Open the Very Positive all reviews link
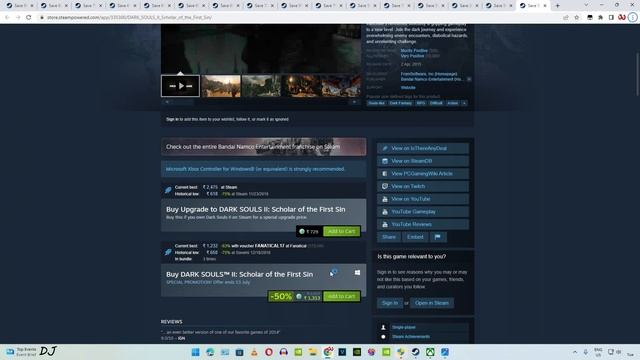This screenshot has height=360, width=640. click(x=412, y=56)
